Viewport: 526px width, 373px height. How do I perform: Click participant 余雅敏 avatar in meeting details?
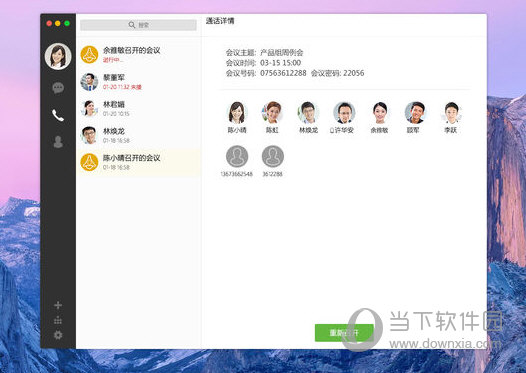(380, 113)
